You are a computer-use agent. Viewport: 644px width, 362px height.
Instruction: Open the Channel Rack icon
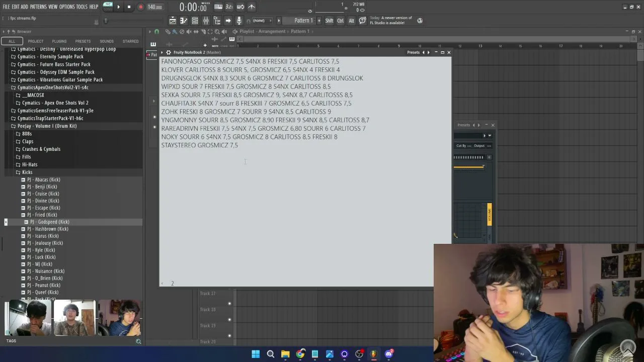coord(195,21)
